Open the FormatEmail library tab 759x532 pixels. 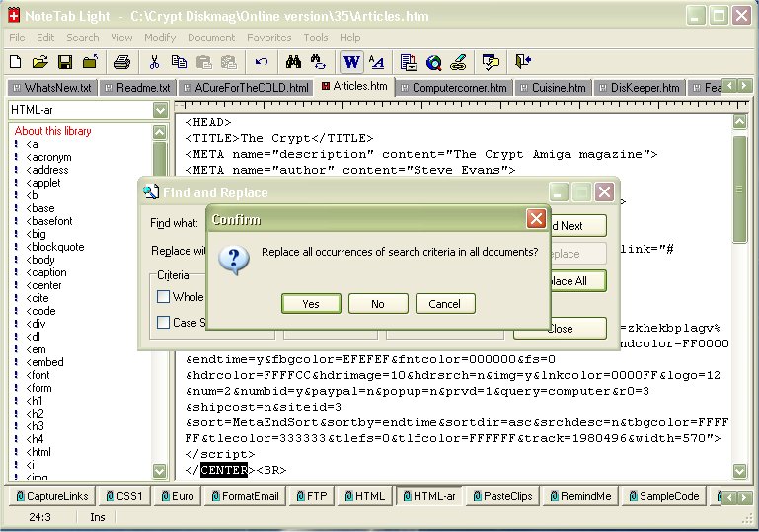click(245, 496)
